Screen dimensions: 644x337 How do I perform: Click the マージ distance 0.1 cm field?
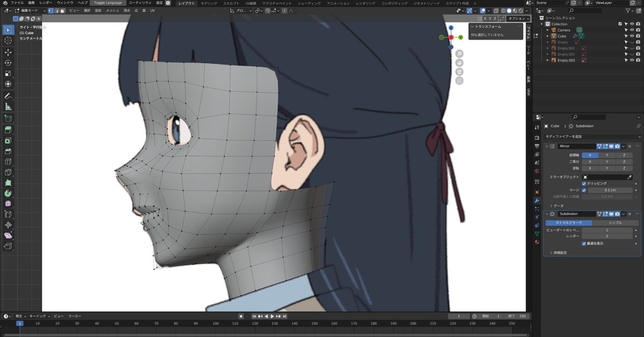point(610,190)
